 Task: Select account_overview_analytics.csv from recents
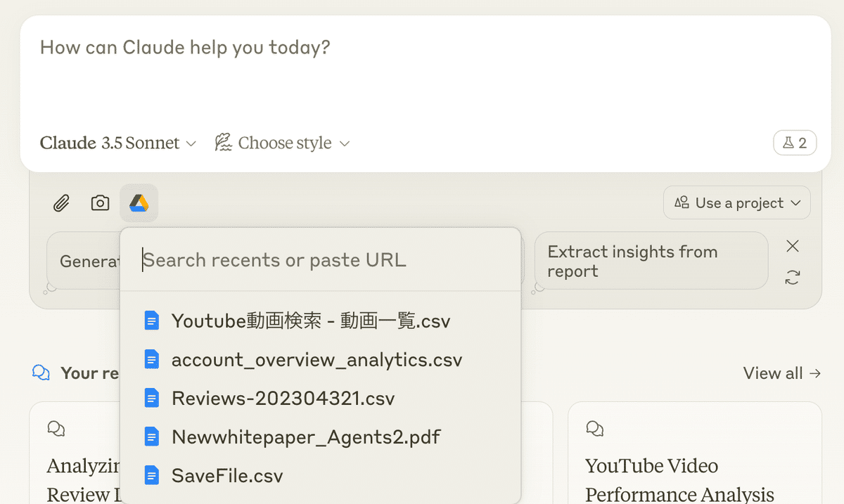tap(316, 360)
